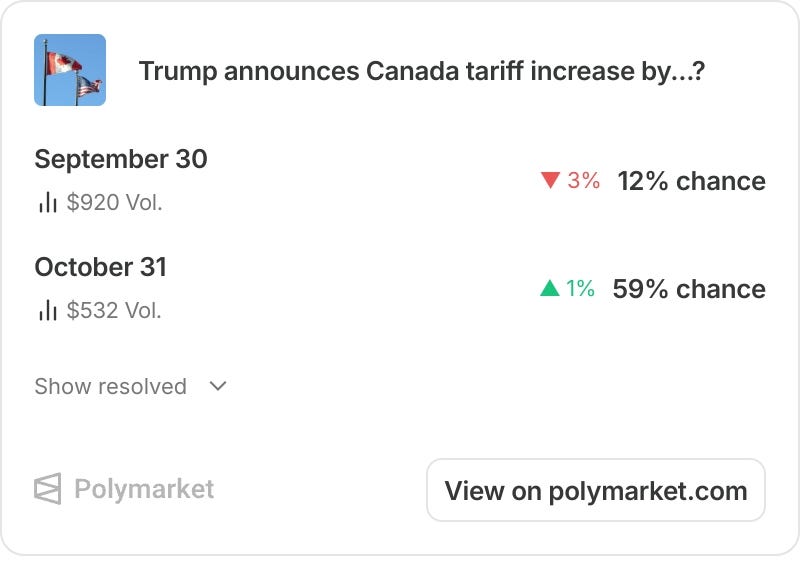
Task: Click the Polymarket wordmark text
Action: coord(144,489)
